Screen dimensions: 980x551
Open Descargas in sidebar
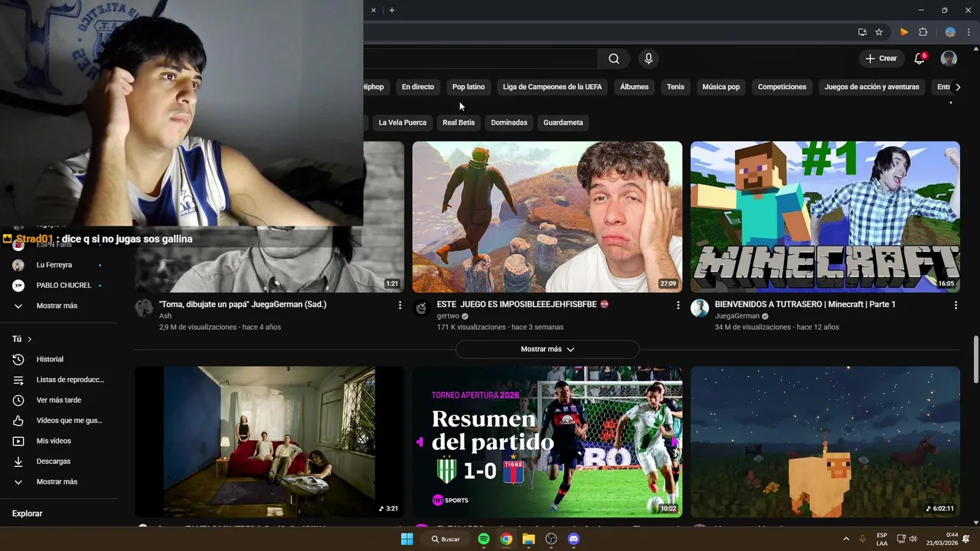click(x=57, y=461)
